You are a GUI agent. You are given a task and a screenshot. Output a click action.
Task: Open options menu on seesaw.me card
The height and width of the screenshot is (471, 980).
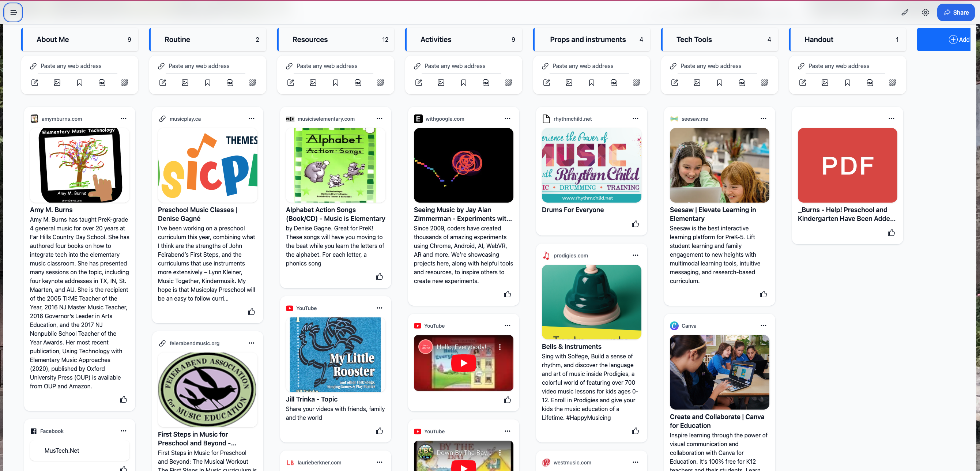(764, 118)
